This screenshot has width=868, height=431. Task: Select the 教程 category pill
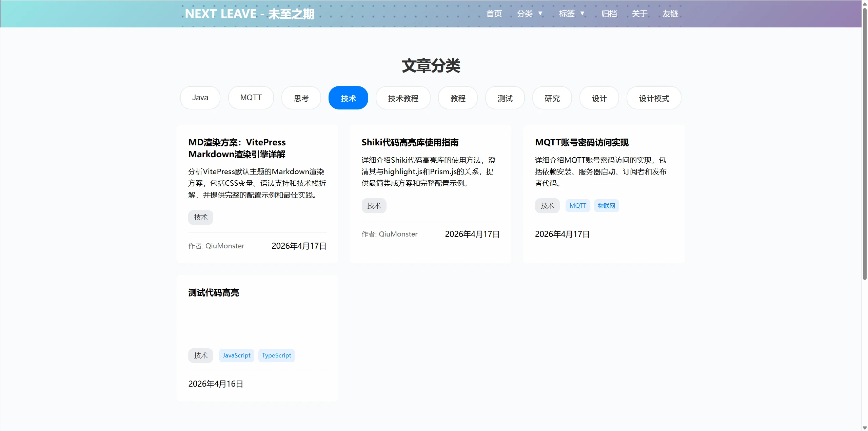click(x=458, y=98)
